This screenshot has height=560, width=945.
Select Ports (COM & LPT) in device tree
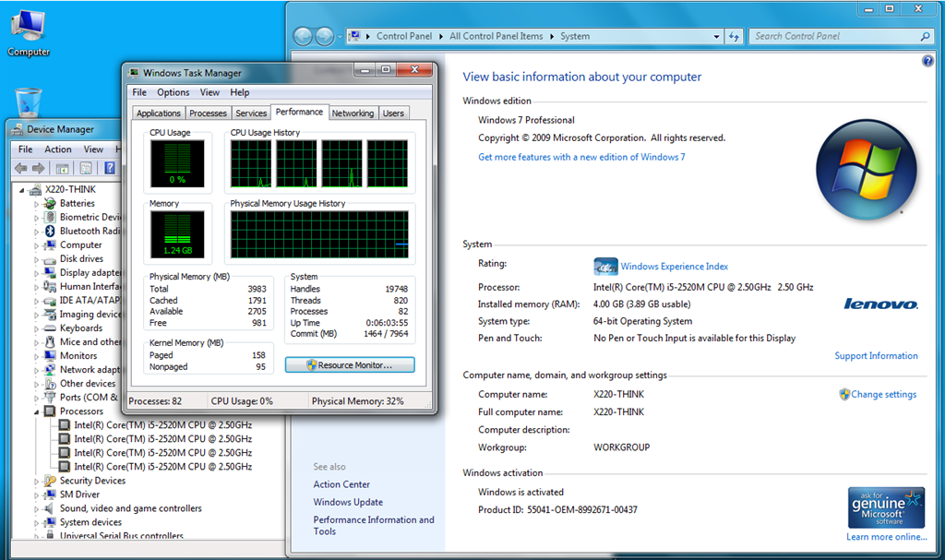[x=90, y=398]
